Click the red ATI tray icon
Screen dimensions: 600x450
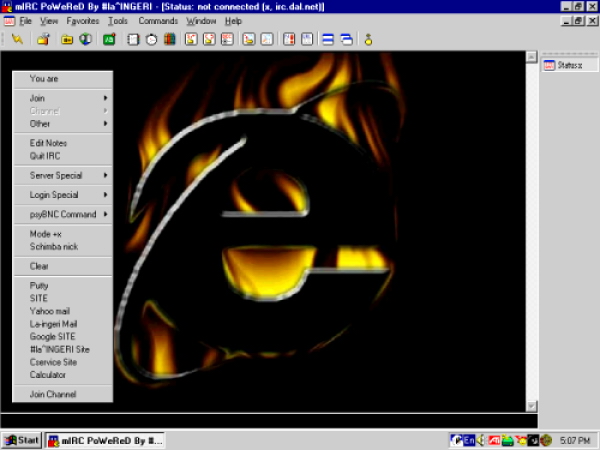(494, 440)
